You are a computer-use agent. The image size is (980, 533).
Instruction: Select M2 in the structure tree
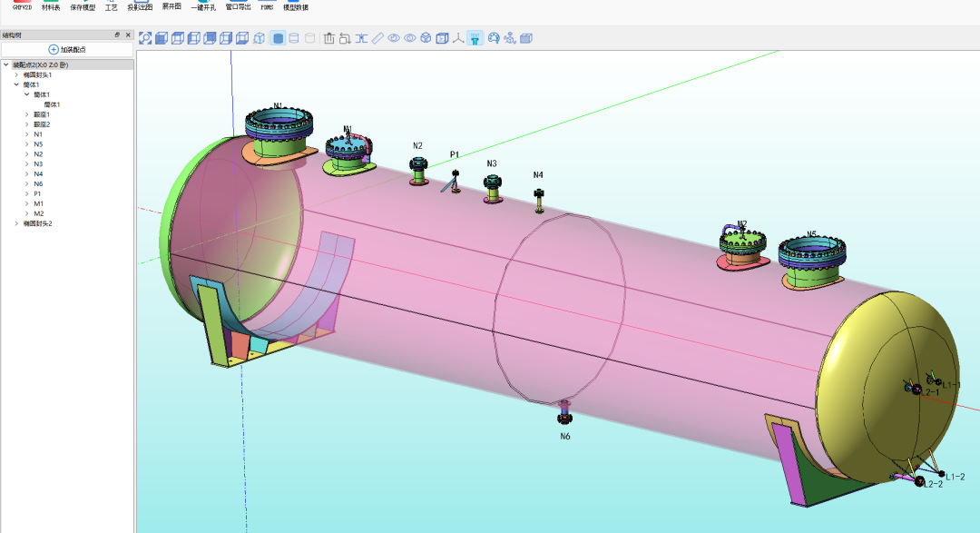tap(38, 214)
